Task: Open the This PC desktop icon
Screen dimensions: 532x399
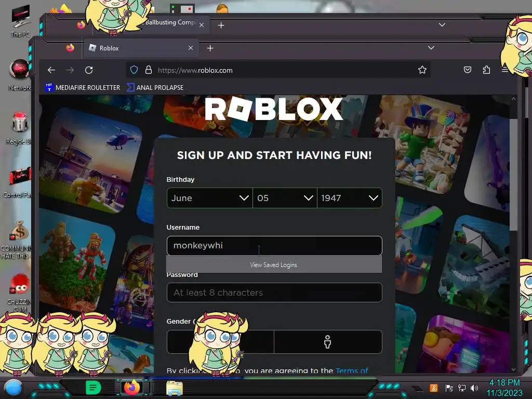Action: (x=20, y=21)
